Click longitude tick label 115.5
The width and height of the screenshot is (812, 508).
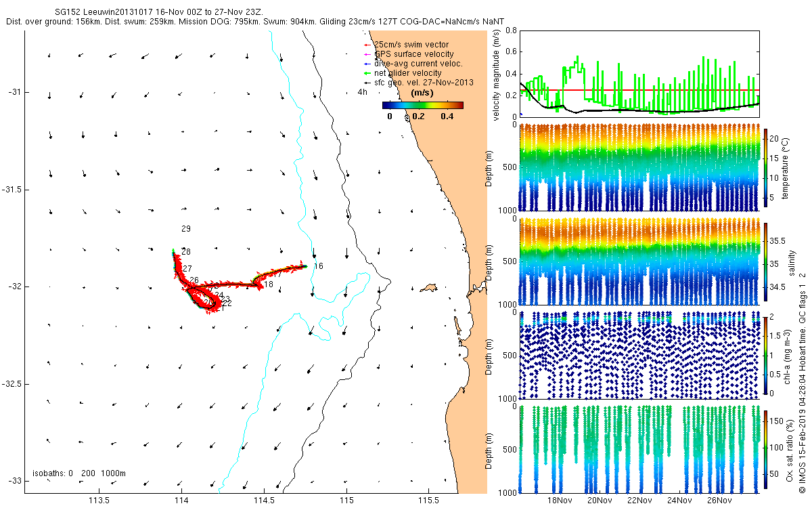pos(428,501)
